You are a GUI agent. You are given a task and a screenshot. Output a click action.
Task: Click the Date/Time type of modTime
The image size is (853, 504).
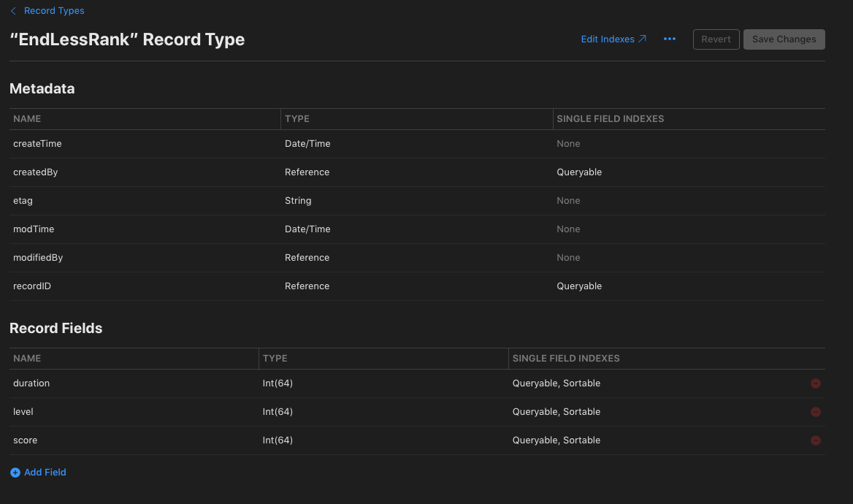[307, 229]
